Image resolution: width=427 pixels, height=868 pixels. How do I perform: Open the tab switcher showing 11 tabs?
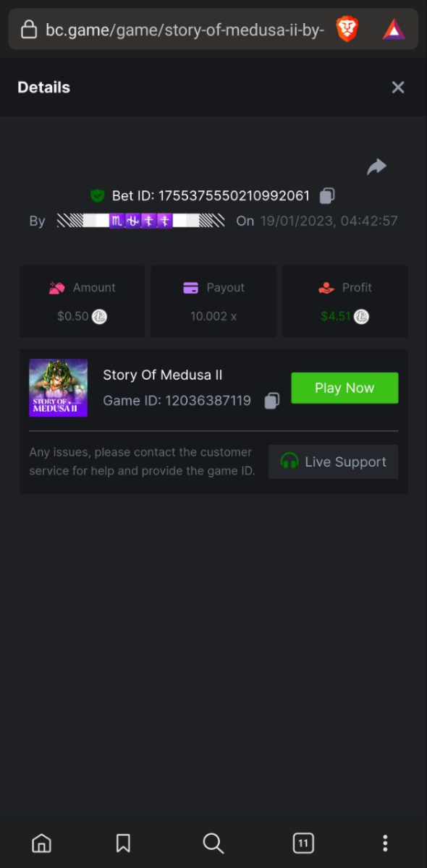(303, 843)
